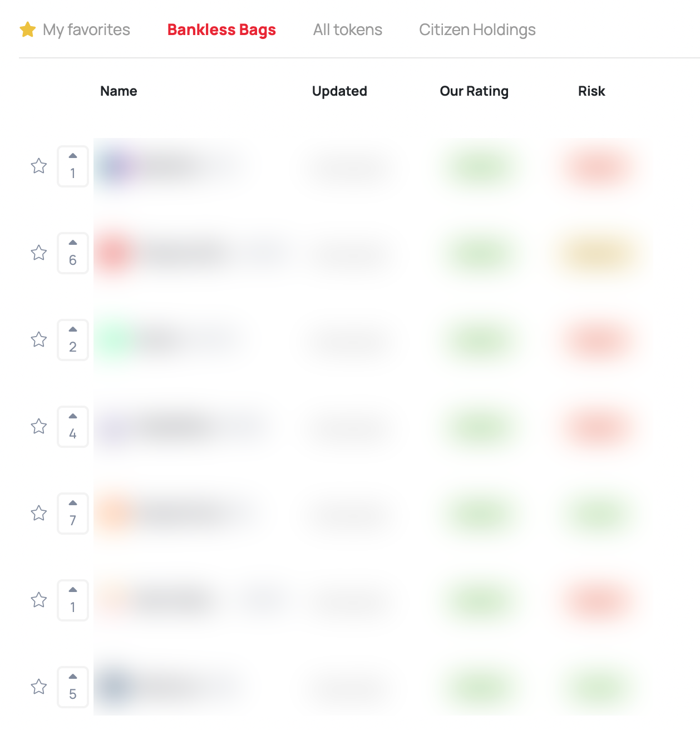
Task: Add the 7-upvote token to favorites
Action: point(39,513)
